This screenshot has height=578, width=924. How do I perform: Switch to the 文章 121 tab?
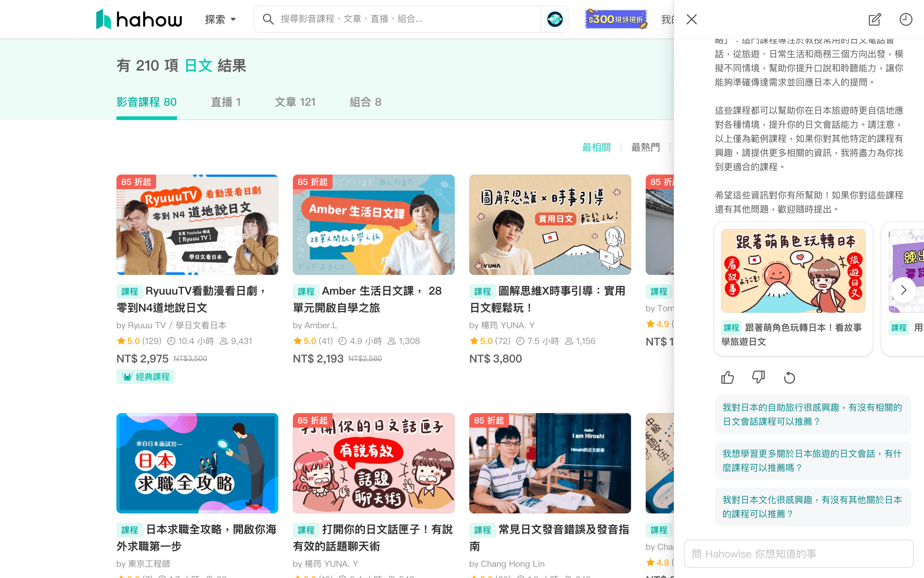click(x=295, y=102)
